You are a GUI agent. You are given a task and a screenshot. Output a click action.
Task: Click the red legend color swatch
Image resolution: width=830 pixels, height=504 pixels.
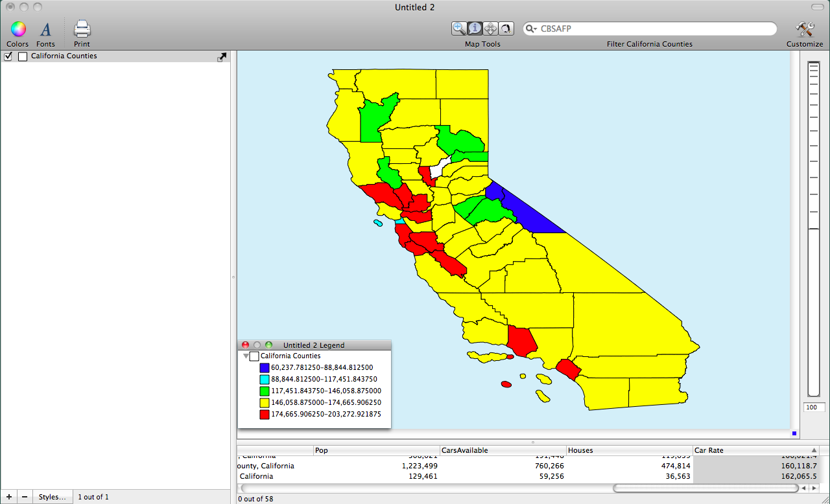click(x=264, y=415)
